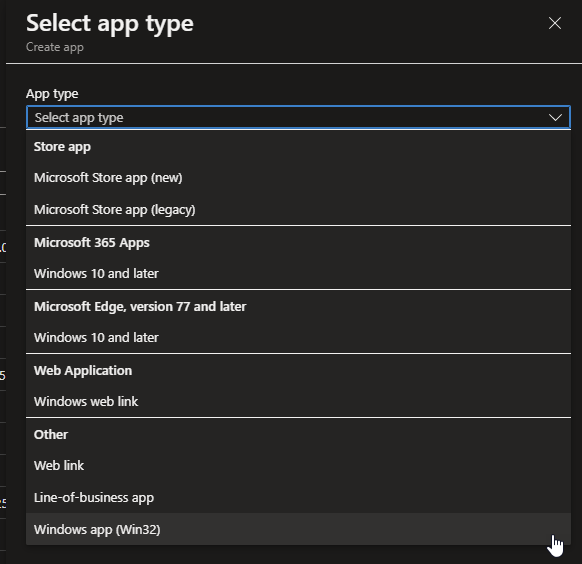
Task: Click the Microsoft 365 Apps group header
Action: (92, 243)
